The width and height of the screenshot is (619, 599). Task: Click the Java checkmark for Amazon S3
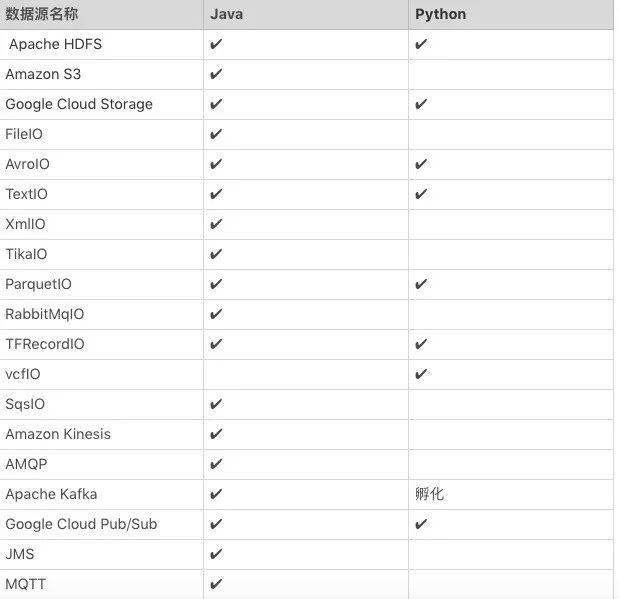pyautogui.click(x=216, y=74)
